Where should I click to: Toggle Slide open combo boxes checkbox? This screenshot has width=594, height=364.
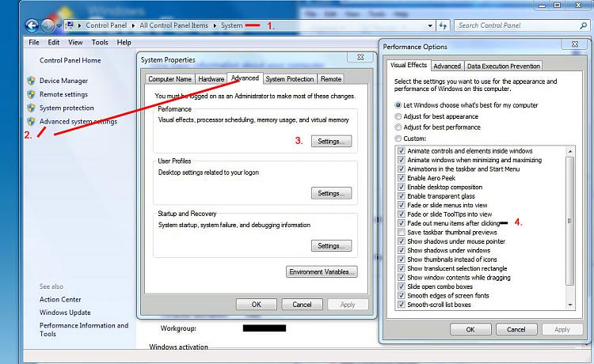pyautogui.click(x=402, y=286)
